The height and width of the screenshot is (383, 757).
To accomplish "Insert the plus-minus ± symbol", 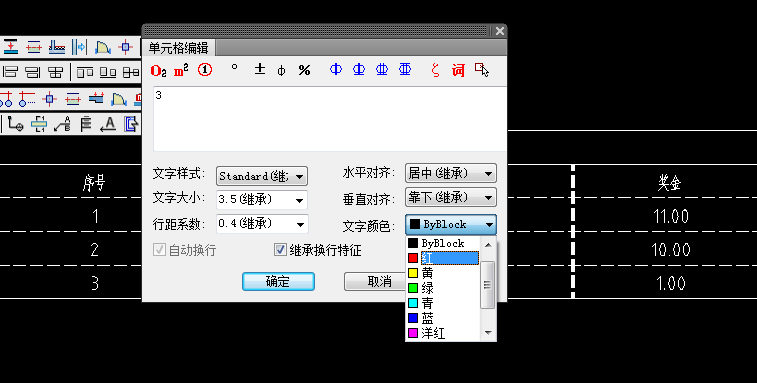I will pyautogui.click(x=260, y=70).
